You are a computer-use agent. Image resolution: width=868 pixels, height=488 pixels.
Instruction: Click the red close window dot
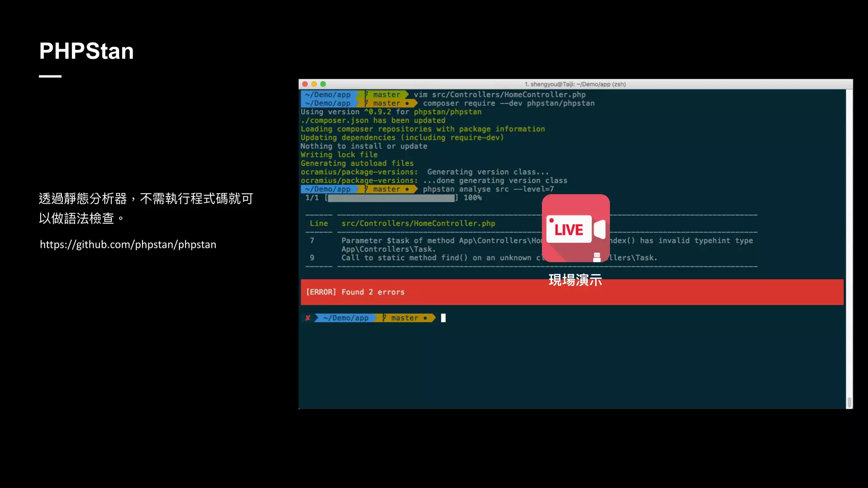click(x=305, y=84)
